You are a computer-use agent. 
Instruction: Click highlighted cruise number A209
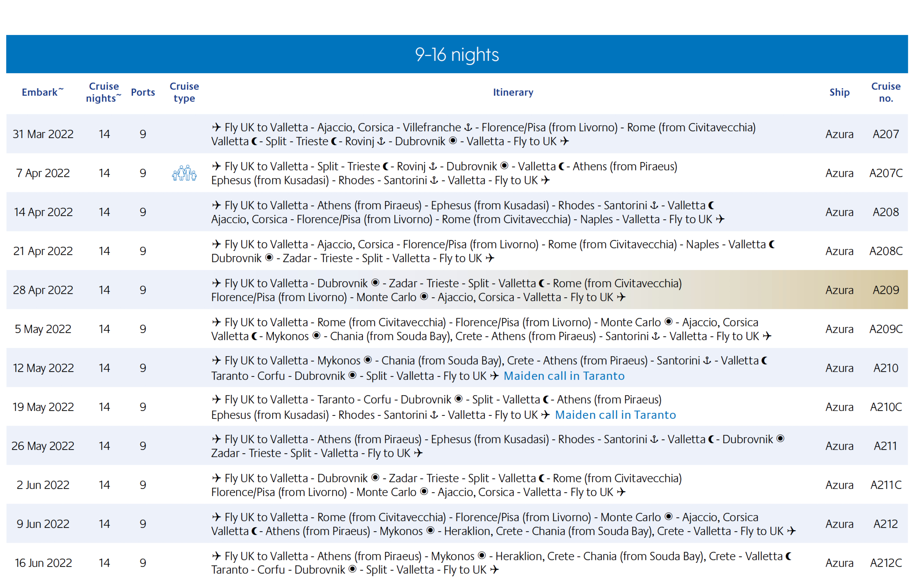pos(886,290)
